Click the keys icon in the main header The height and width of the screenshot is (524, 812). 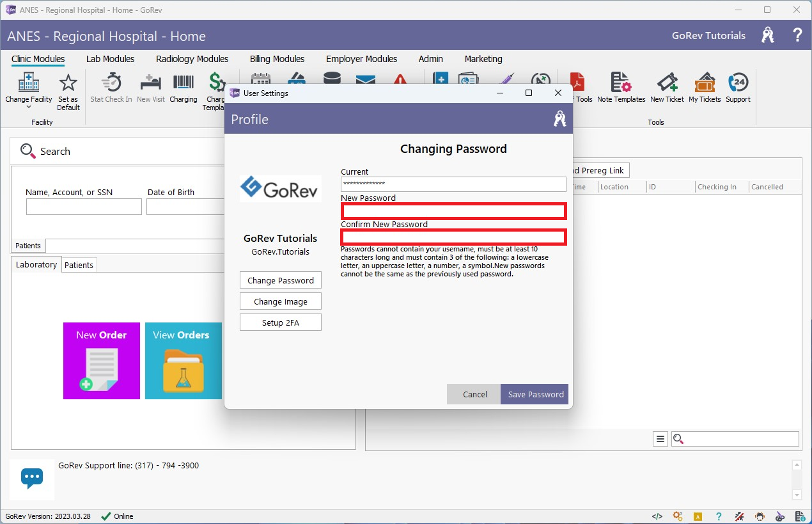coord(768,35)
